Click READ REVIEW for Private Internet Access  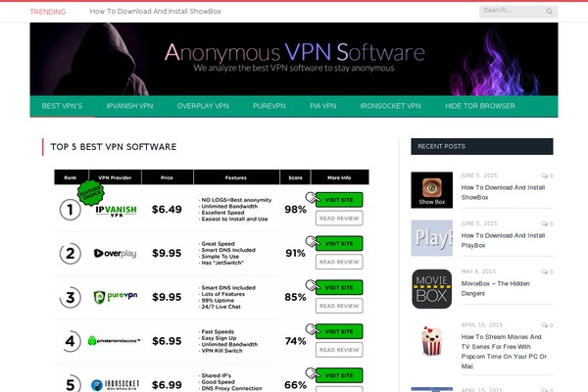pos(339,350)
